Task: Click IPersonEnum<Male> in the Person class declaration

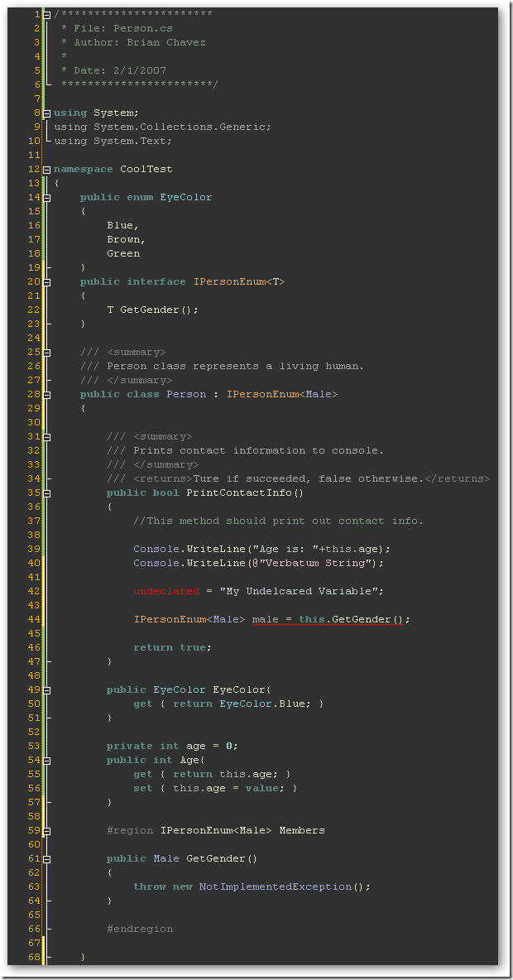Action: coord(282,394)
